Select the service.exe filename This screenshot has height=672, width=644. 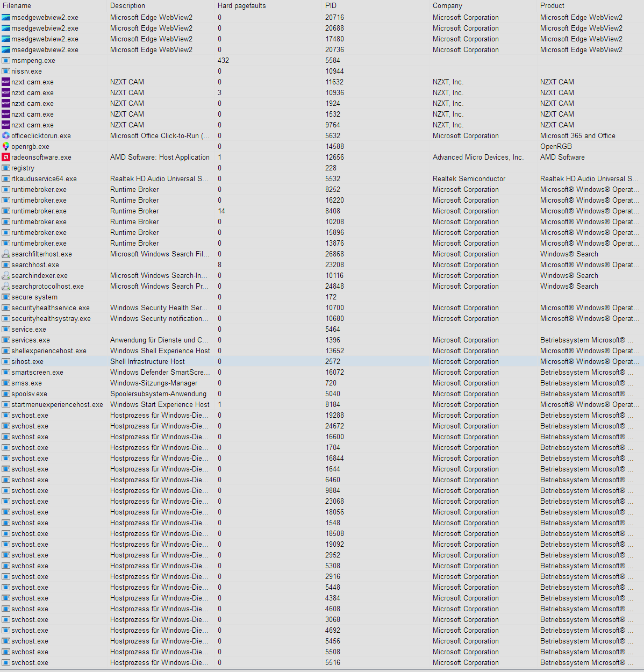28,329
